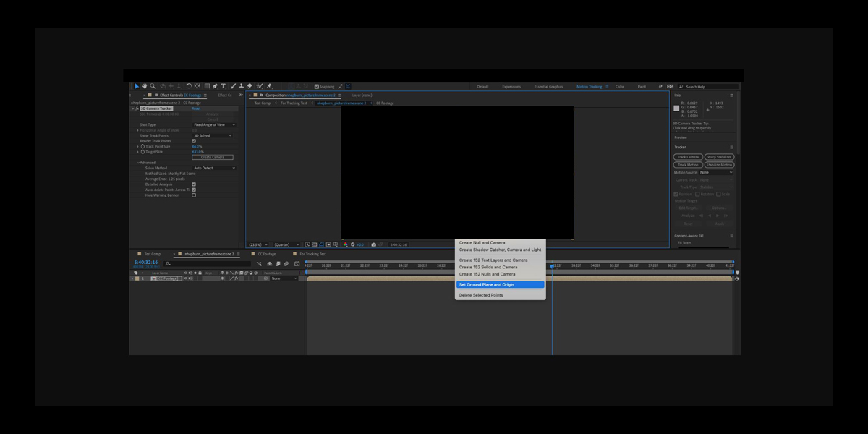Click the timeline layer search icon
Viewport: 868px width, 434px height.
click(x=169, y=263)
